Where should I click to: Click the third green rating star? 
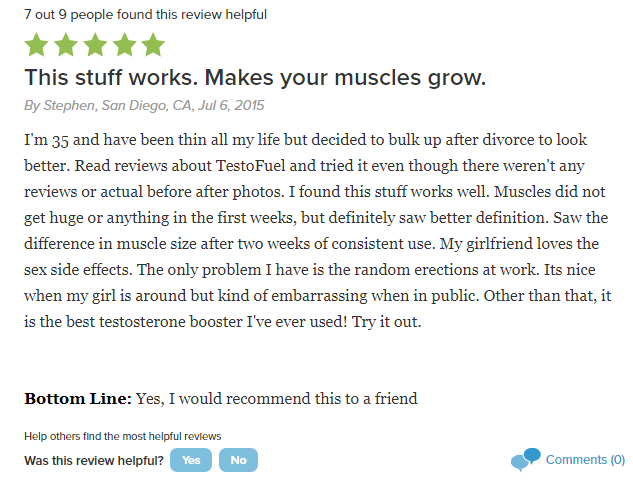click(x=95, y=44)
